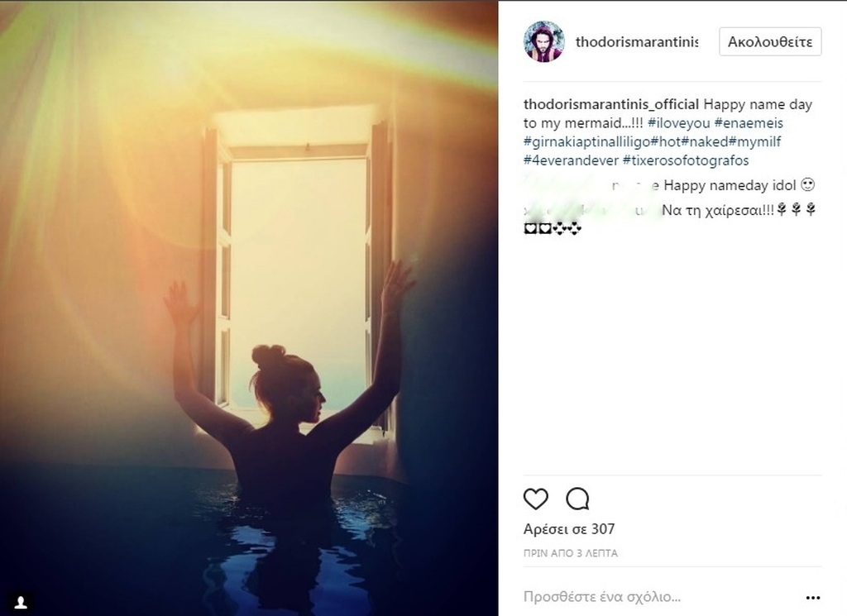The height and width of the screenshot is (616, 847).
Task: Open comments with the speech bubble icon
Action: [x=577, y=499]
